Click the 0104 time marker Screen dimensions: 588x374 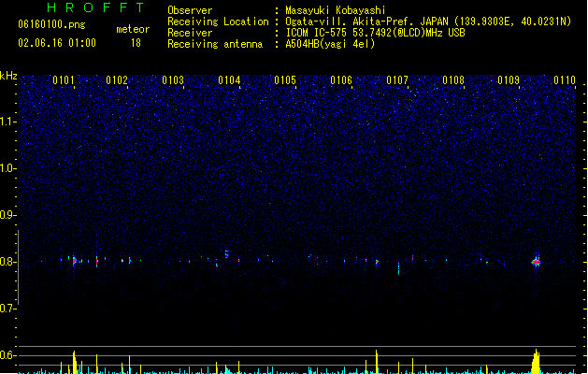(x=229, y=80)
